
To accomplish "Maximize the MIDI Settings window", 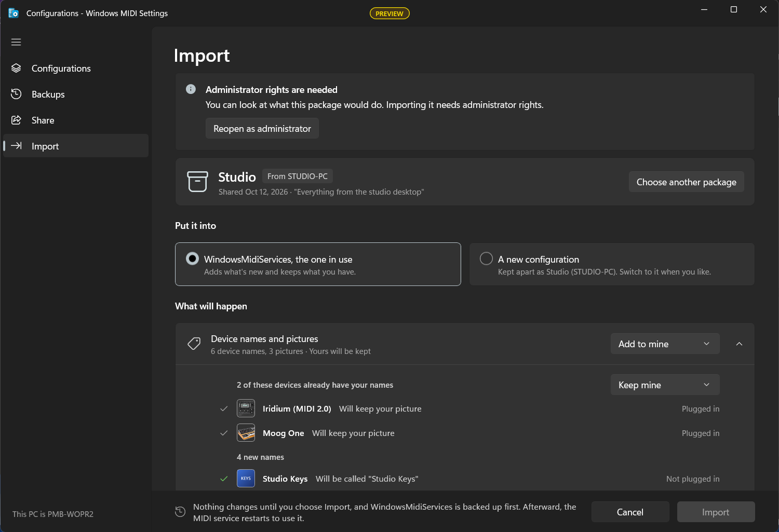I will pyautogui.click(x=734, y=9).
